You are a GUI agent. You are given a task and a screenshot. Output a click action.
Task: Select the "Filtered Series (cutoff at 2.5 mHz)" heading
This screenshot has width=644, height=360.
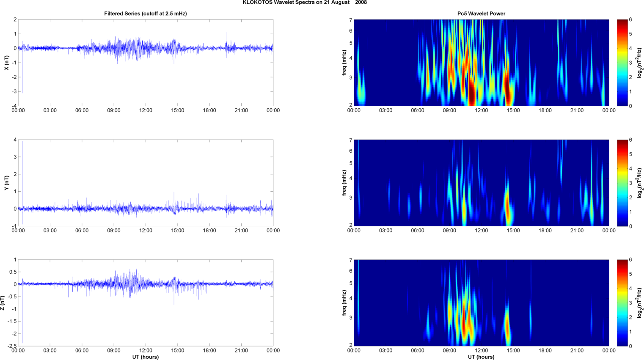point(146,14)
